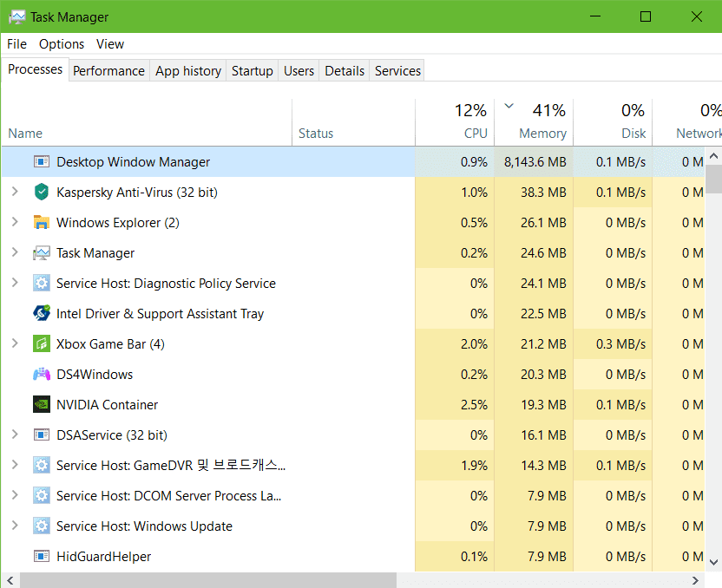Open the Options menu
The image size is (722, 588).
coord(62,44)
